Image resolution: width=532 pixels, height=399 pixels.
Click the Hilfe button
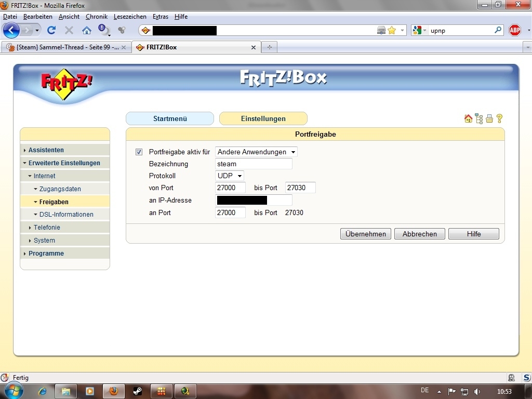pyautogui.click(x=474, y=234)
